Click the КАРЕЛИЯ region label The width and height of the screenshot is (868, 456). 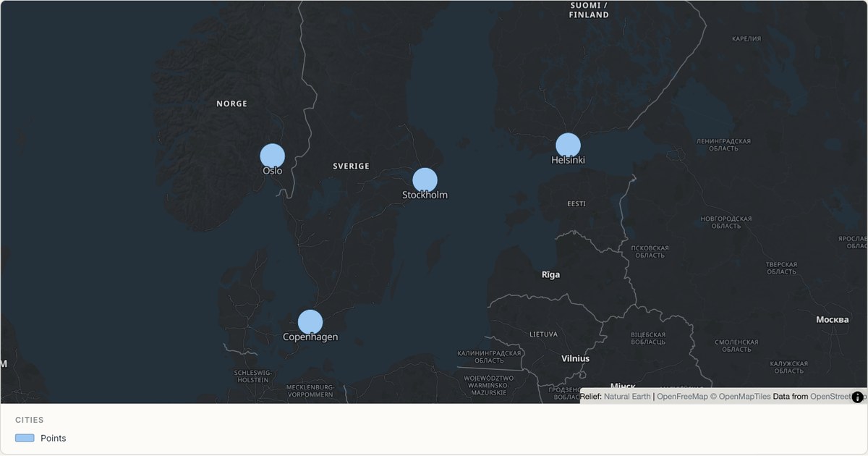tap(746, 39)
